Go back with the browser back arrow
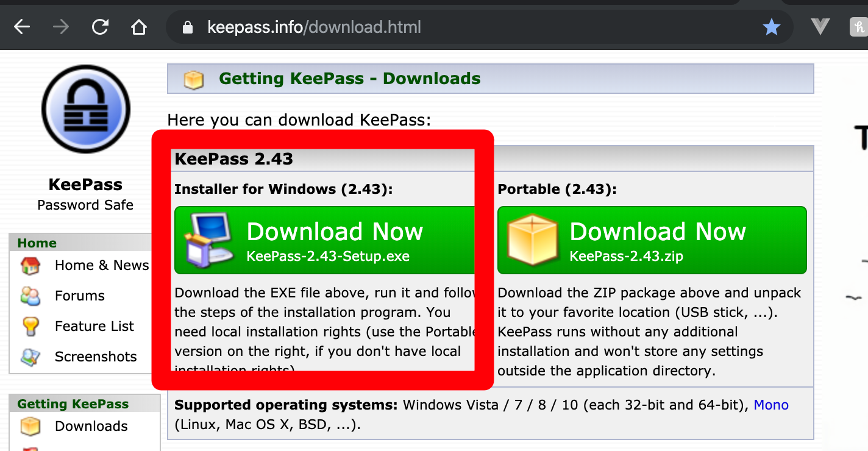Image resolution: width=868 pixels, height=451 pixels. click(x=23, y=27)
